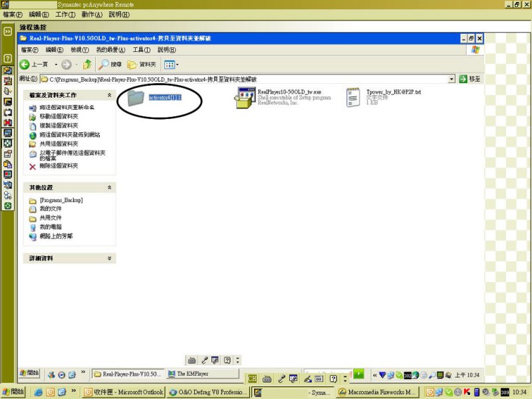Open 我的文件 link in Other Places
Image resolution: width=532 pixels, height=399 pixels.
[x=51, y=208]
